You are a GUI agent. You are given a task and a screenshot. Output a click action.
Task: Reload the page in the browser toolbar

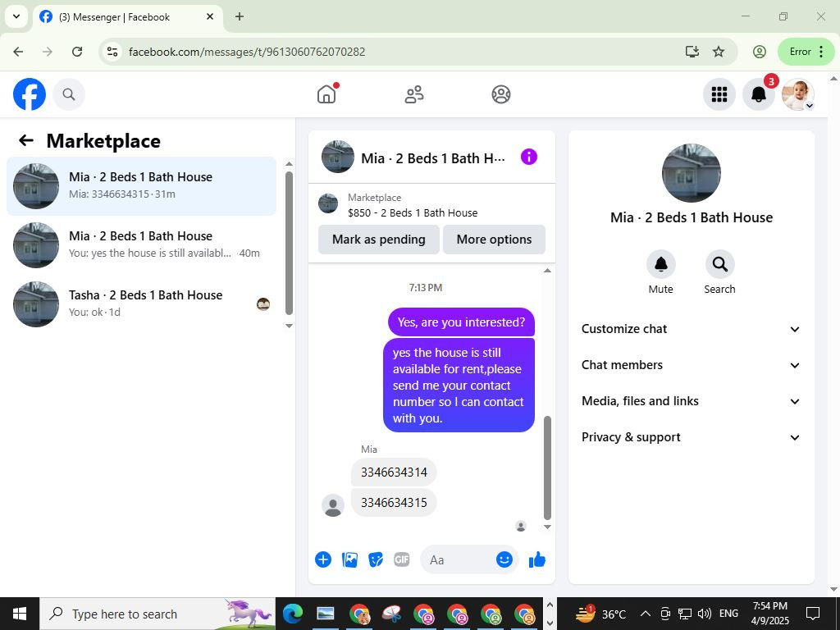pyautogui.click(x=77, y=52)
